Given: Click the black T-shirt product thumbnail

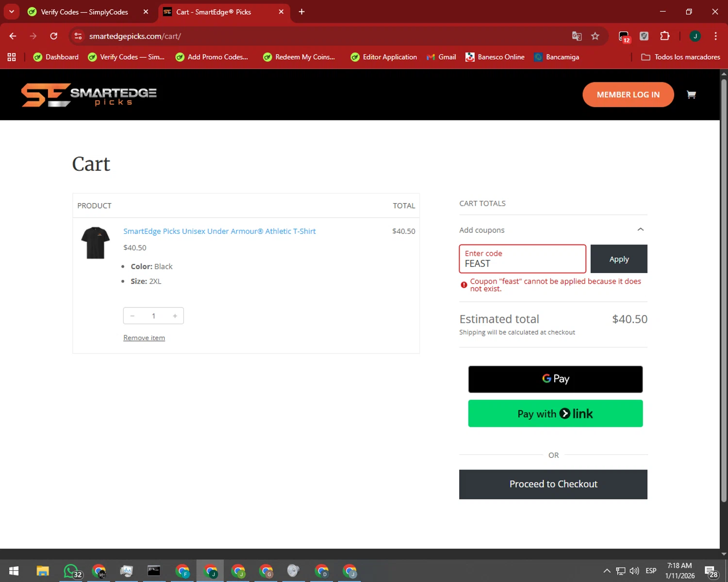Looking at the screenshot, I should [95, 242].
